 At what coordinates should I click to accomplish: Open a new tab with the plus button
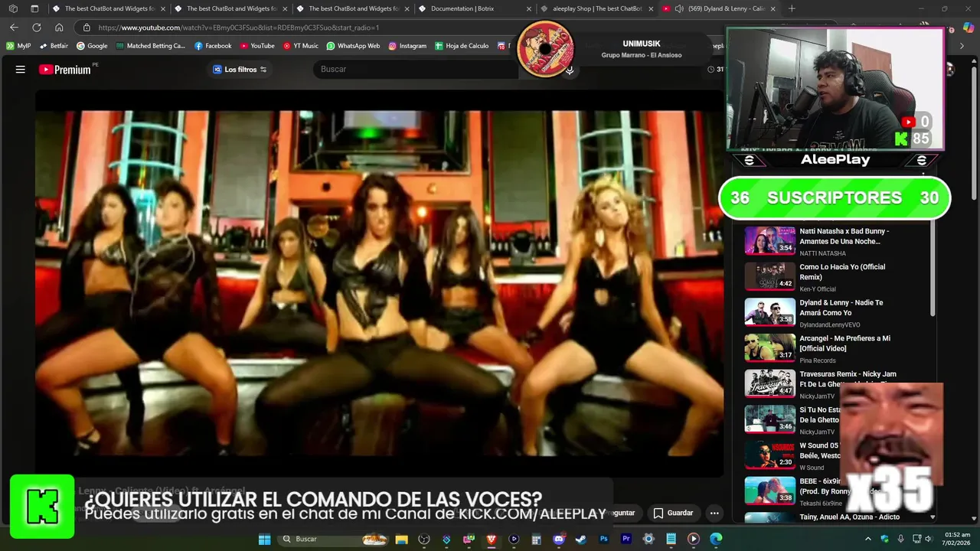tap(792, 8)
